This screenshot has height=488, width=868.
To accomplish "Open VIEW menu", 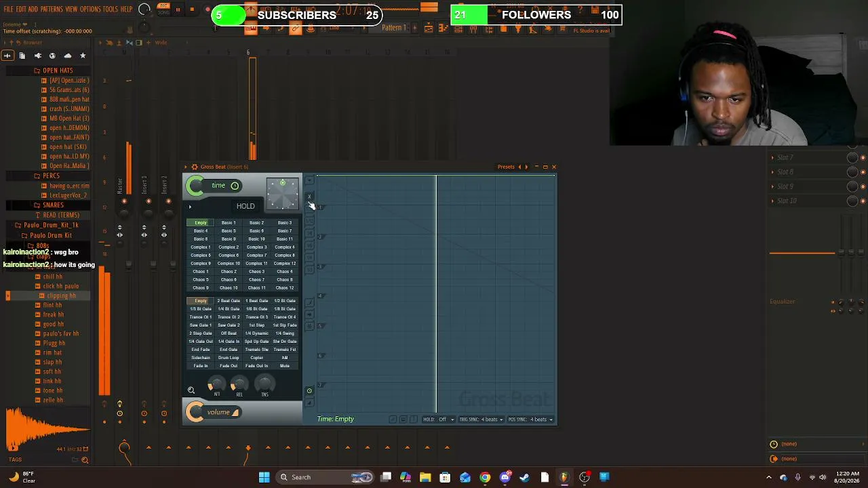I will coord(71,9).
